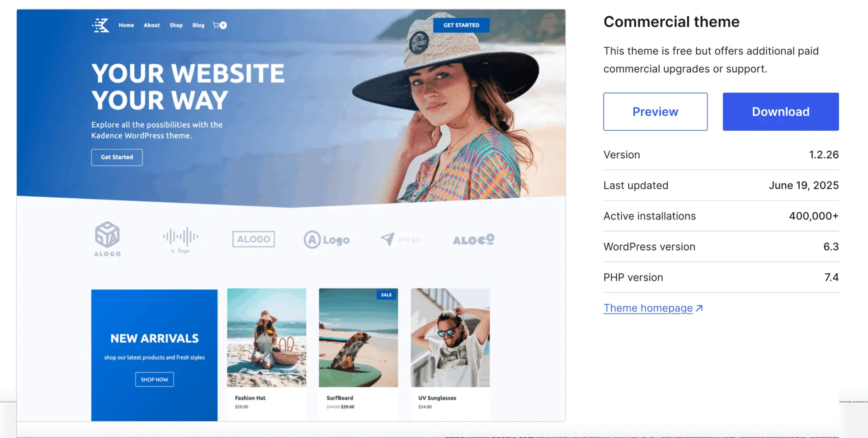Image resolution: width=868 pixels, height=438 pixels.
Task: Open the Theme homepage link
Action: 647,308
